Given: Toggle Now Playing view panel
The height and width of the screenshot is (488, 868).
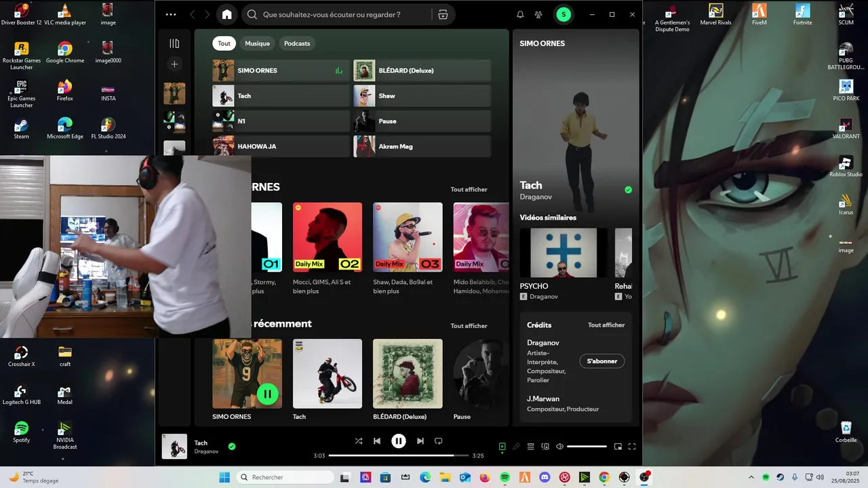Looking at the screenshot, I should (x=502, y=447).
